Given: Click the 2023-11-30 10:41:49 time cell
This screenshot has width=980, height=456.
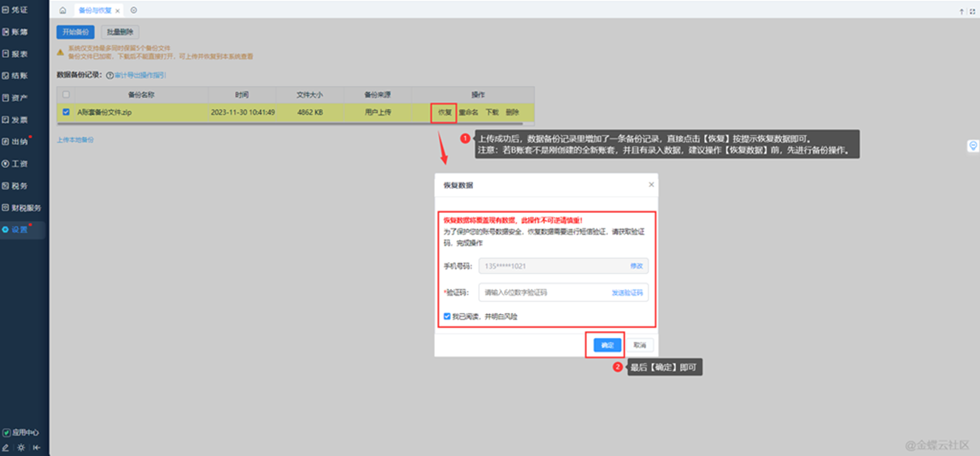Looking at the screenshot, I should point(243,112).
